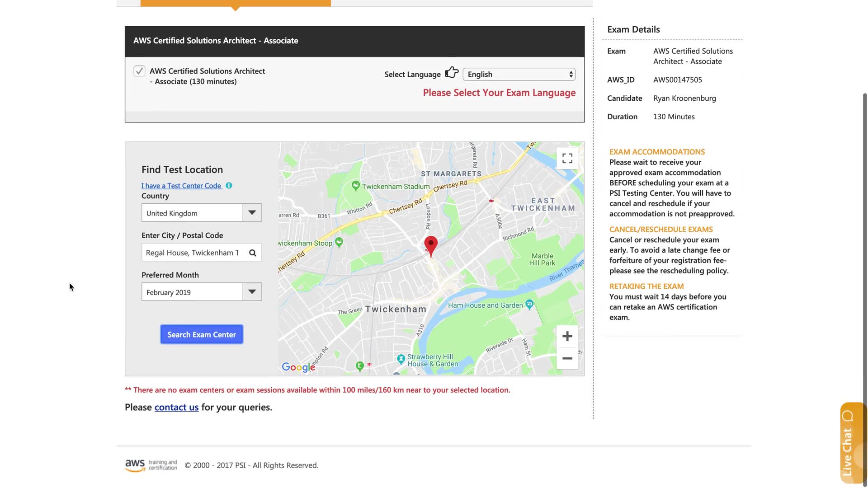
Task: Expand the Country dropdown
Action: click(x=252, y=213)
